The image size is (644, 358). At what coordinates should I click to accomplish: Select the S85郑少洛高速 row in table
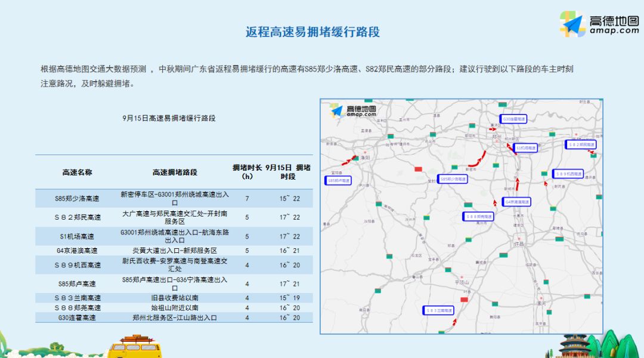coord(78,198)
